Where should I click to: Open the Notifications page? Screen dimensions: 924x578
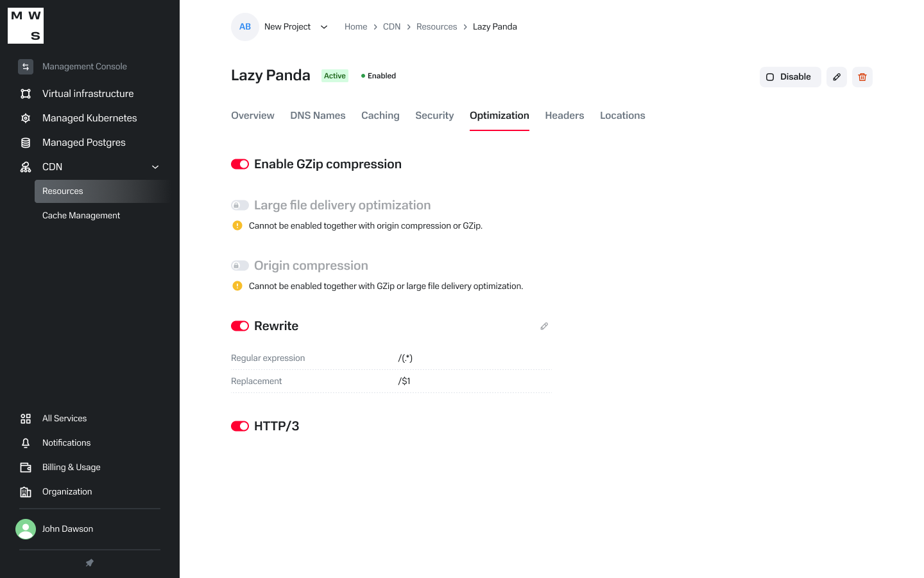[x=67, y=443]
